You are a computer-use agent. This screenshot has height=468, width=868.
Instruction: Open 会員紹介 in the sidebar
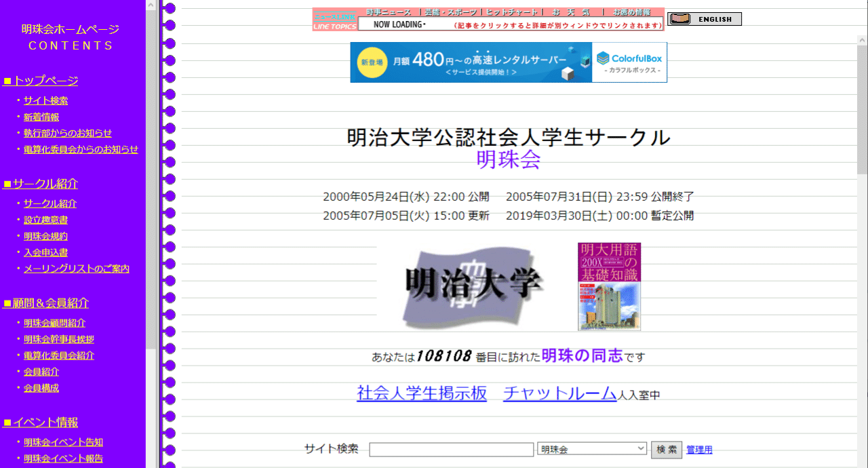(x=41, y=372)
